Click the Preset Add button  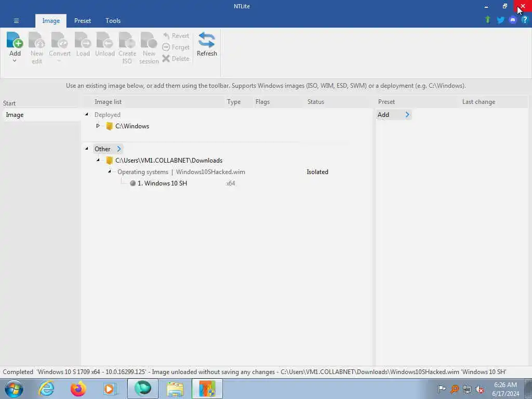pyautogui.click(x=394, y=115)
